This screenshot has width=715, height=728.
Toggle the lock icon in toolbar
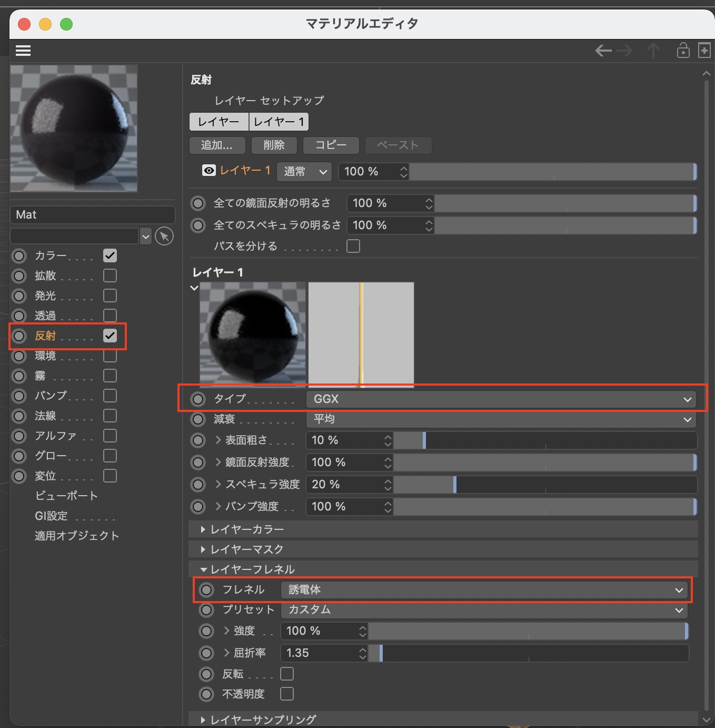click(x=683, y=51)
